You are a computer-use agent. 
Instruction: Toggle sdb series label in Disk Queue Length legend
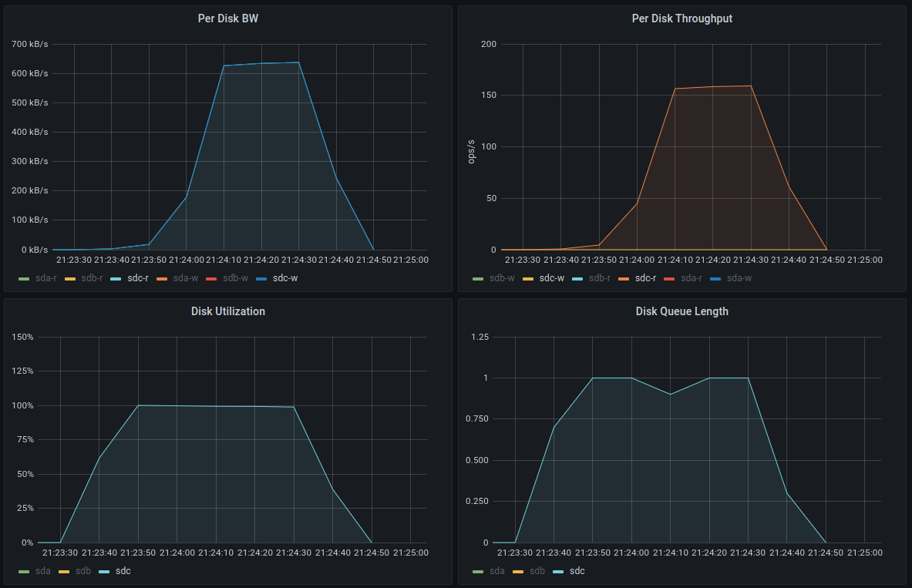point(537,571)
